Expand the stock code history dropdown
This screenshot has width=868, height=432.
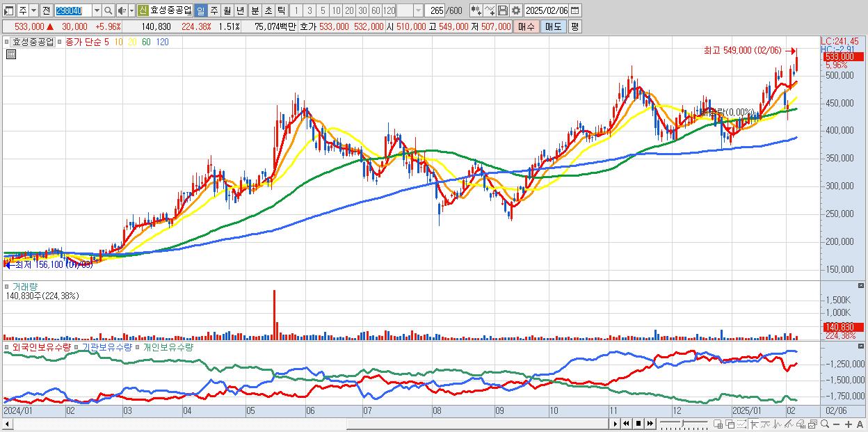pyautogui.click(x=97, y=11)
